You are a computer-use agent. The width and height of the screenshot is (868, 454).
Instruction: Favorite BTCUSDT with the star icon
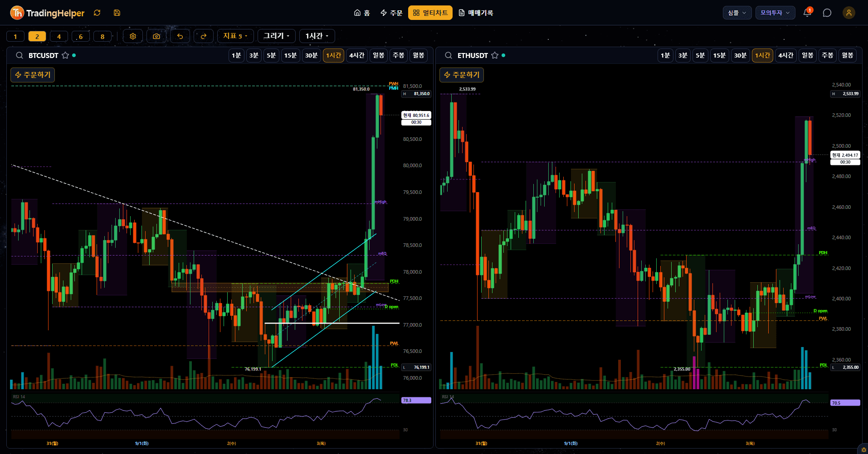pos(65,55)
